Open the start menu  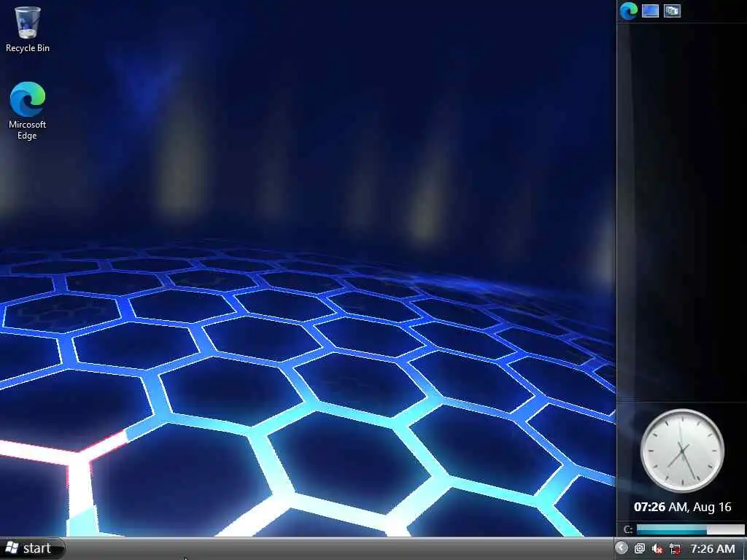(31, 548)
